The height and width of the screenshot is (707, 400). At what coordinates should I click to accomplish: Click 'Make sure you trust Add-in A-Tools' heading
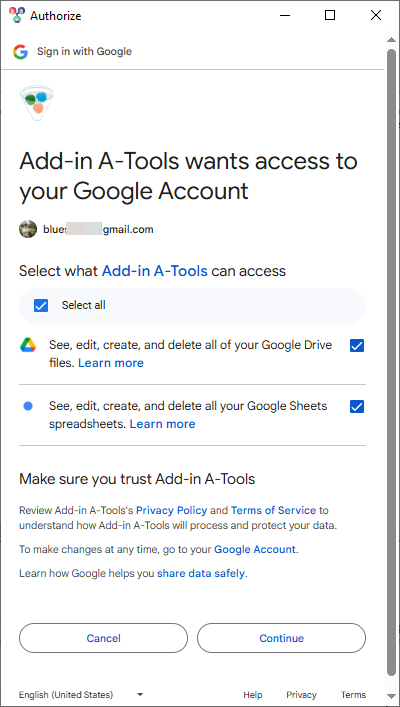tap(137, 479)
